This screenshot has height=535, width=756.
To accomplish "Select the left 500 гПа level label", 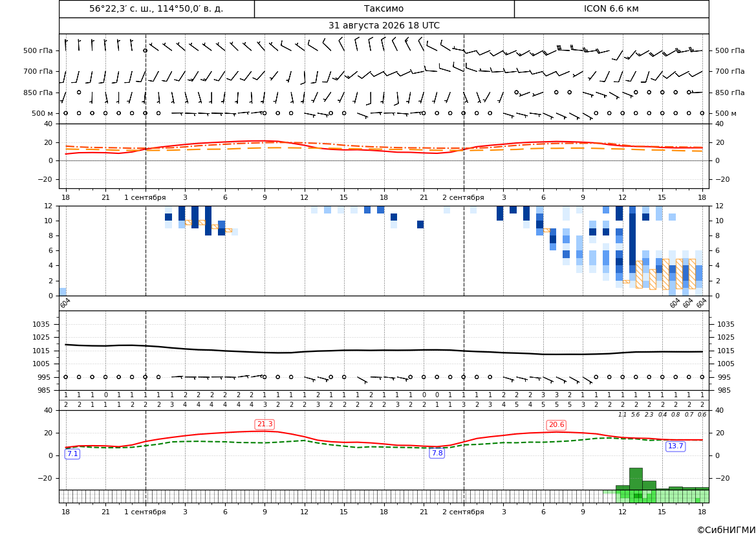I will point(38,50).
